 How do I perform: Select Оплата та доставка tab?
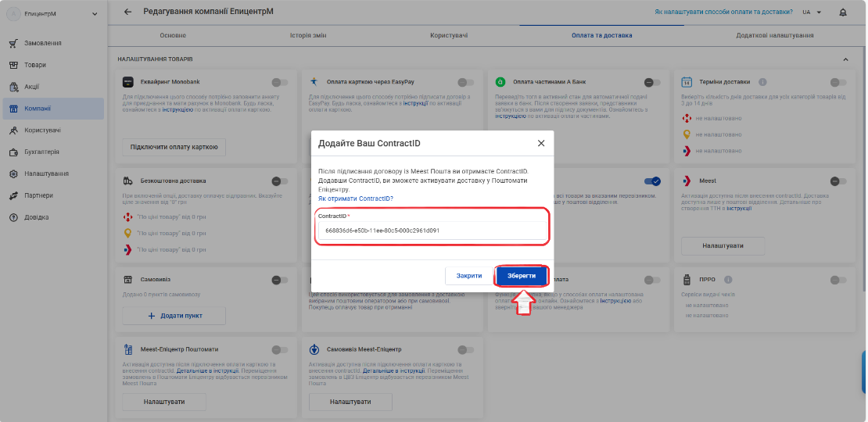tap(601, 35)
